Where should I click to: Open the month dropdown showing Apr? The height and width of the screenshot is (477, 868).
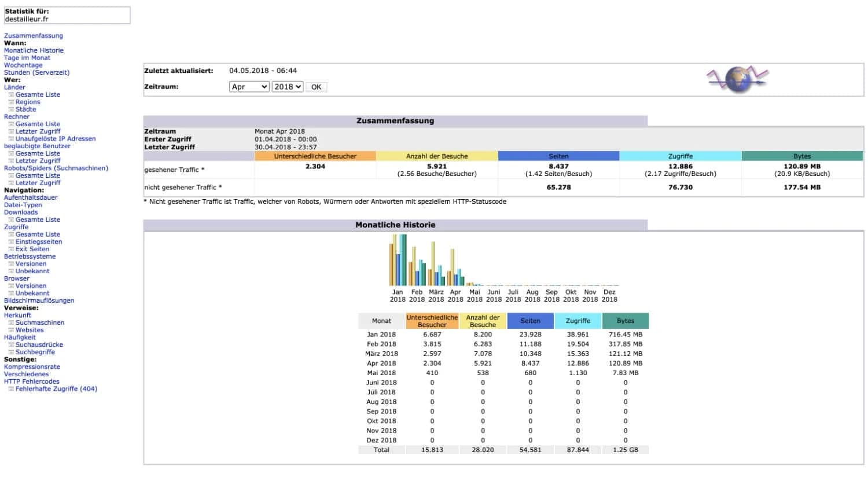click(249, 86)
